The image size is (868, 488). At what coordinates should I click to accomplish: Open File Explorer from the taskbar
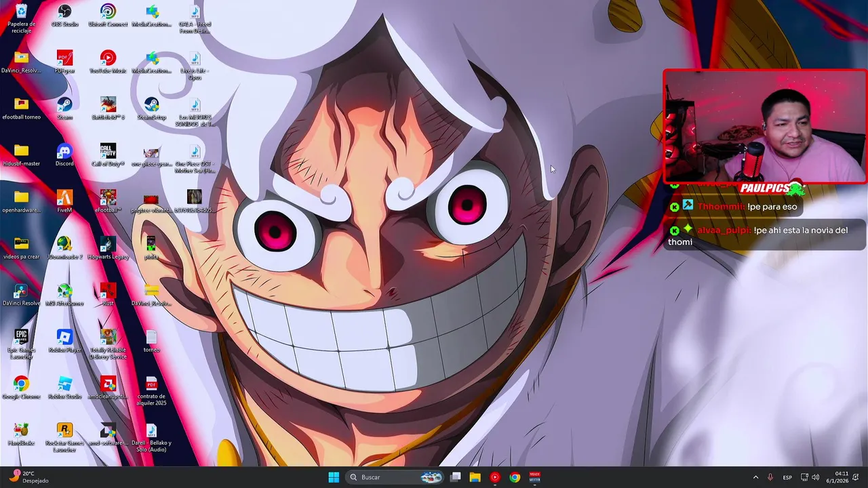(475, 477)
